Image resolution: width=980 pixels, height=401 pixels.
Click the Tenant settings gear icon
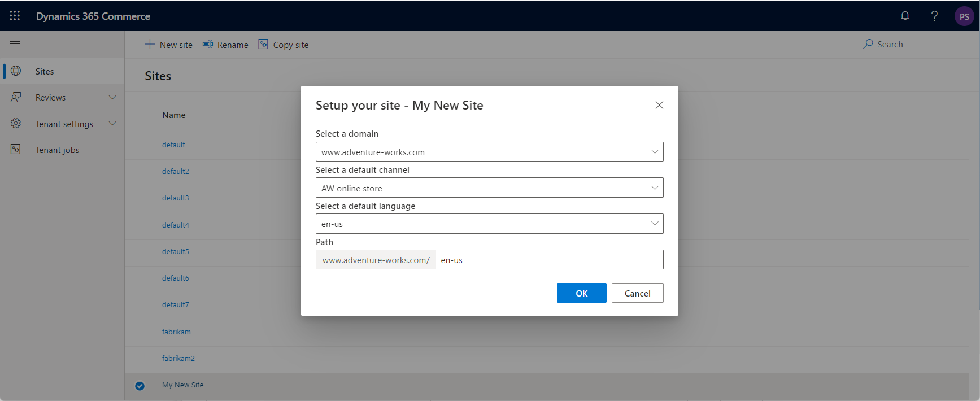pyautogui.click(x=16, y=123)
